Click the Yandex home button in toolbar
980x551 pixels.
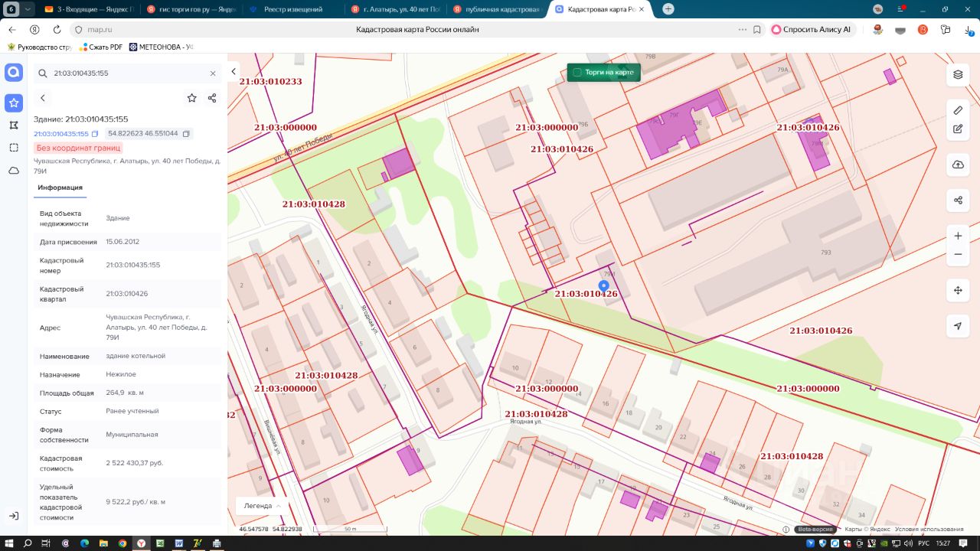[x=34, y=29]
